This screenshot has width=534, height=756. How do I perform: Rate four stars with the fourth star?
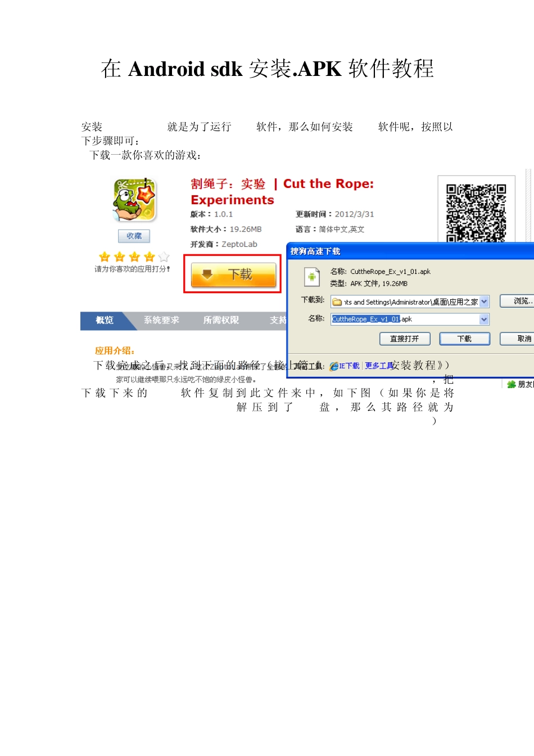150,257
